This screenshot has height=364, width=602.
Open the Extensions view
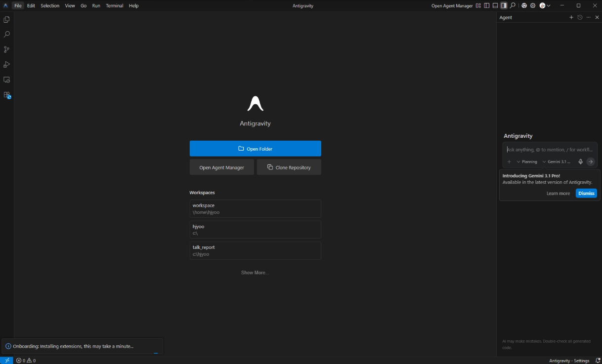tap(7, 95)
